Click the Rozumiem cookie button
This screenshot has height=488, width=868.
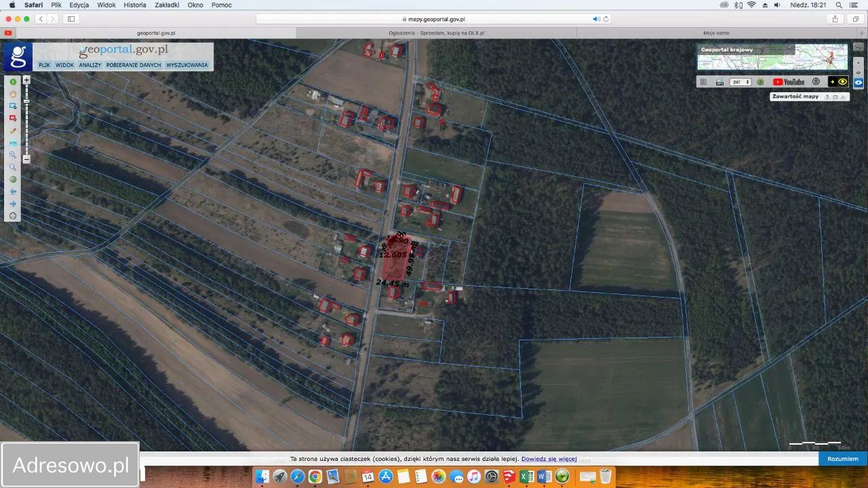[842, 459]
